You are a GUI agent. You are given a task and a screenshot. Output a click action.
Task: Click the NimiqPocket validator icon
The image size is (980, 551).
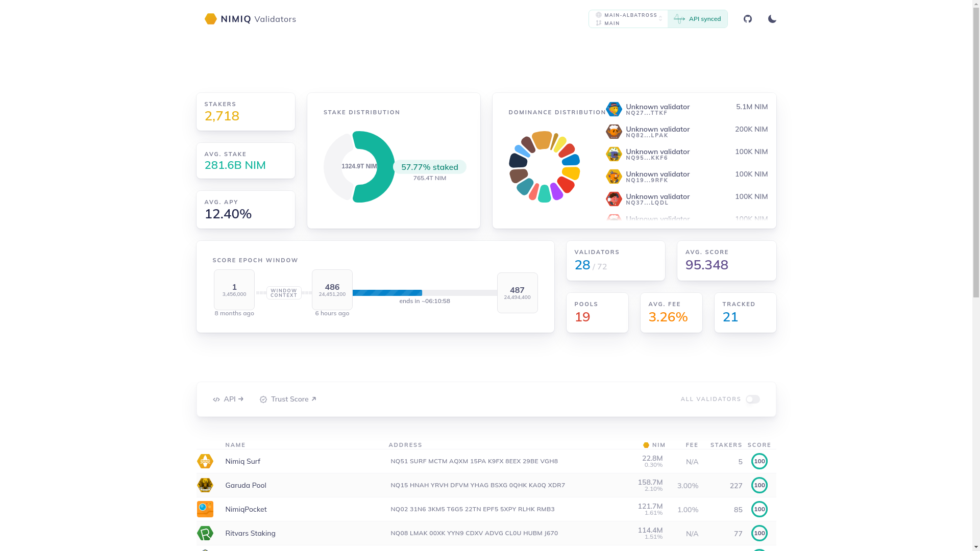pos(205,509)
